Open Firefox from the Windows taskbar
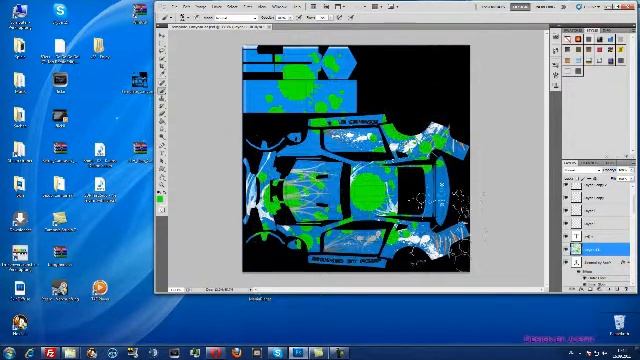The width and height of the screenshot is (640, 360). pyautogui.click(x=236, y=352)
